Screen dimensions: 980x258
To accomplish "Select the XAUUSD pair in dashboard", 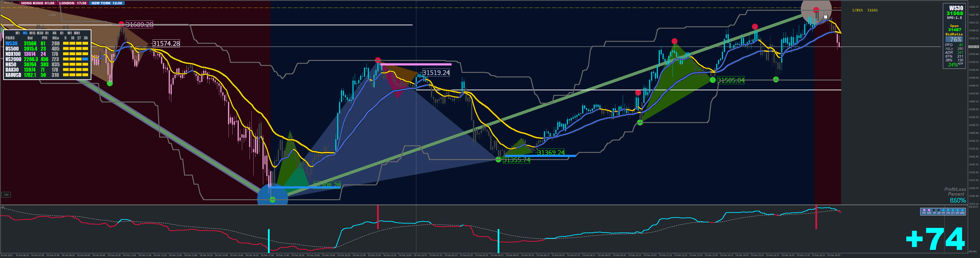I will click(x=13, y=75).
